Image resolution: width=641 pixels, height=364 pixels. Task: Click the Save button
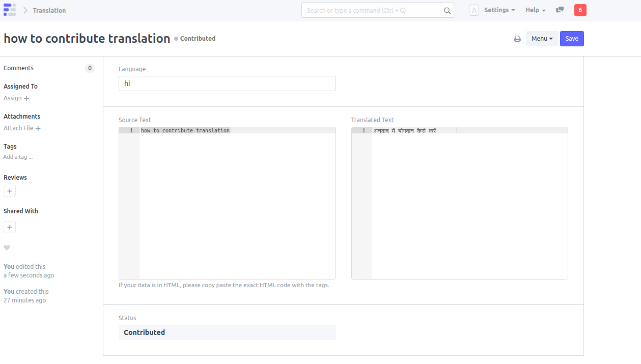[572, 39]
